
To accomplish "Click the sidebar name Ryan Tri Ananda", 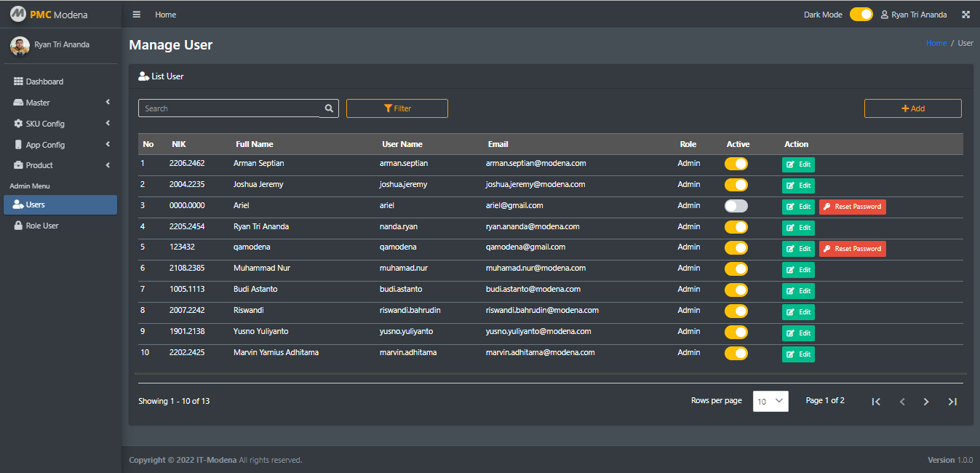I will (x=62, y=44).
